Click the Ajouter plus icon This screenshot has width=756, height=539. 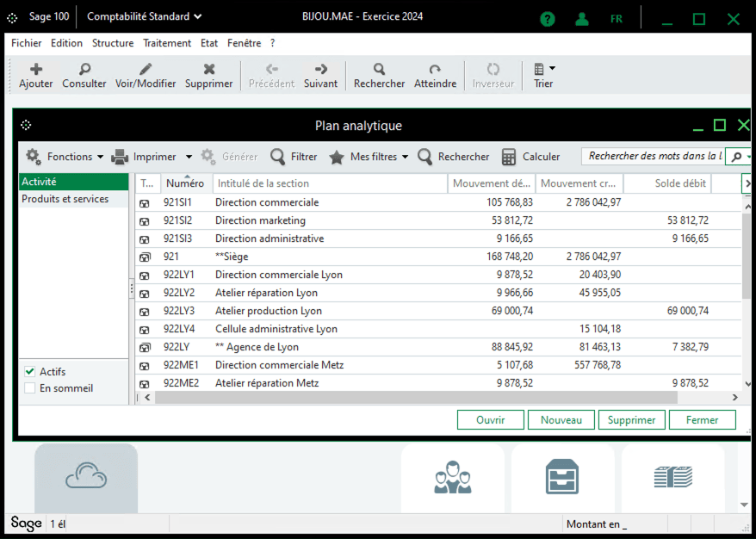[x=36, y=70]
